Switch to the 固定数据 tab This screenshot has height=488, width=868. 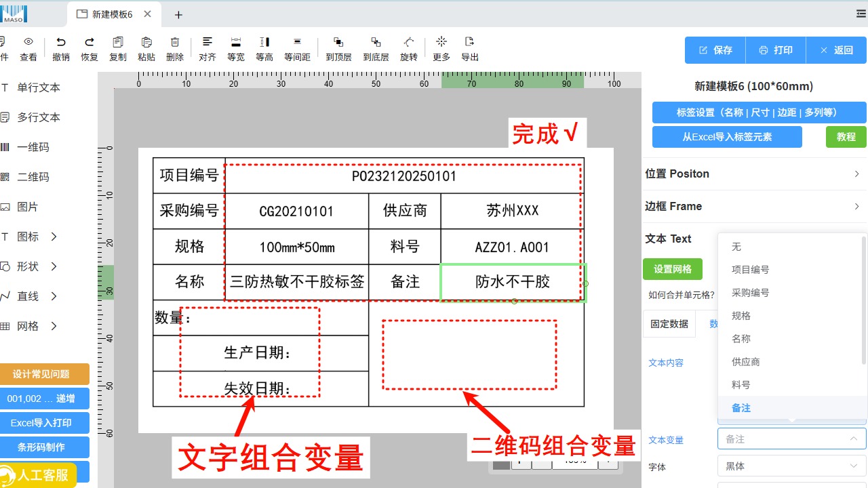669,324
